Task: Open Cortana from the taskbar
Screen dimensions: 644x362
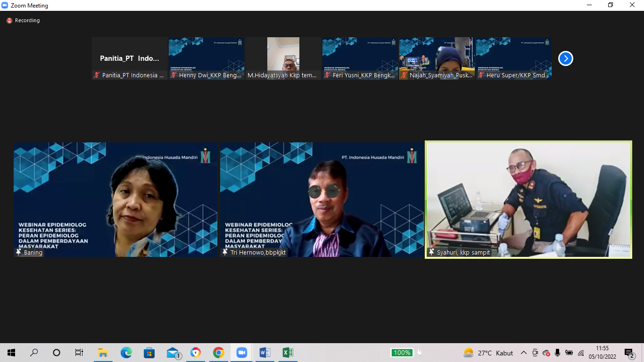Action: tap(57, 353)
